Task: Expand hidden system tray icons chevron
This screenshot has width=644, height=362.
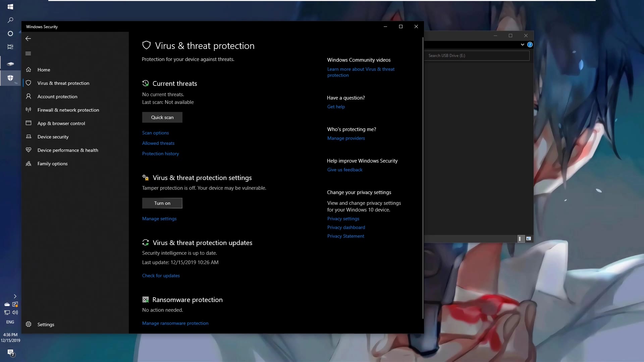Action: pyautogui.click(x=15, y=296)
